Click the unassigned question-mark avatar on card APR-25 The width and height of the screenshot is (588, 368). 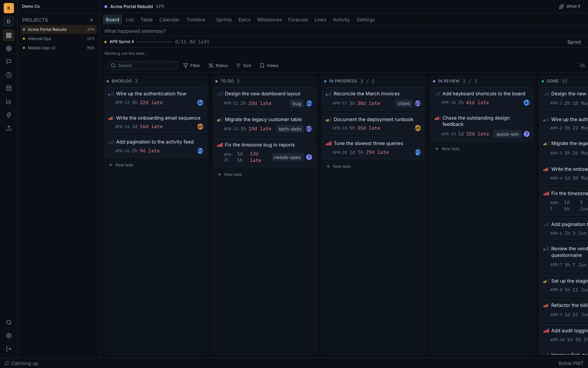point(309,157)
